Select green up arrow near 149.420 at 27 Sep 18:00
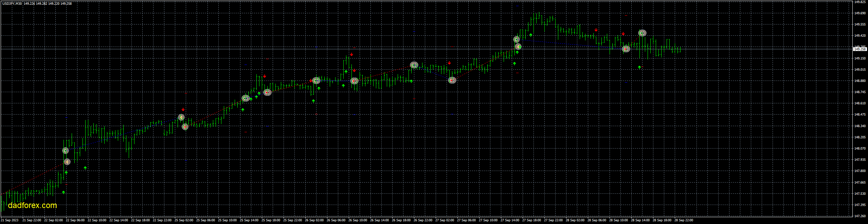Screen dimensions: 868x224 (531, 35)
